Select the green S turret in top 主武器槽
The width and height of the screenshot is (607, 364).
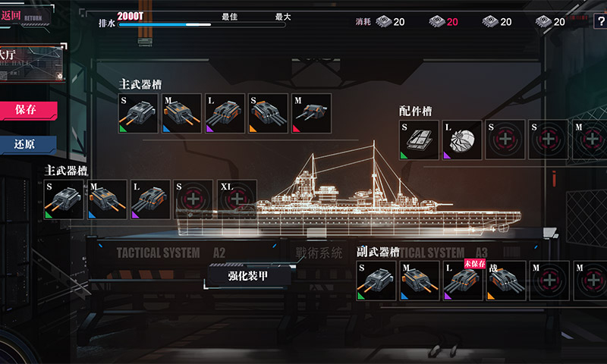[138, 113]
